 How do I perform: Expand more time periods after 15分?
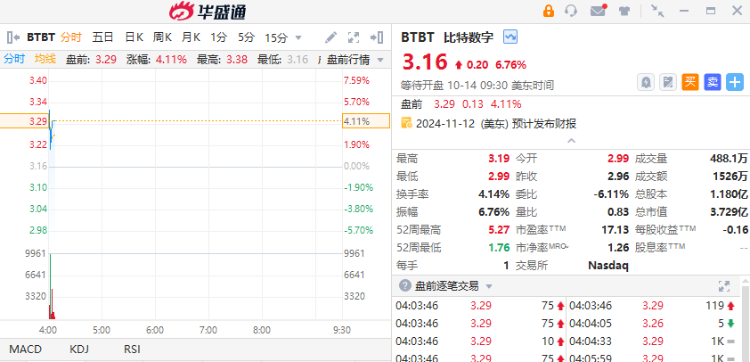(298, 37)
